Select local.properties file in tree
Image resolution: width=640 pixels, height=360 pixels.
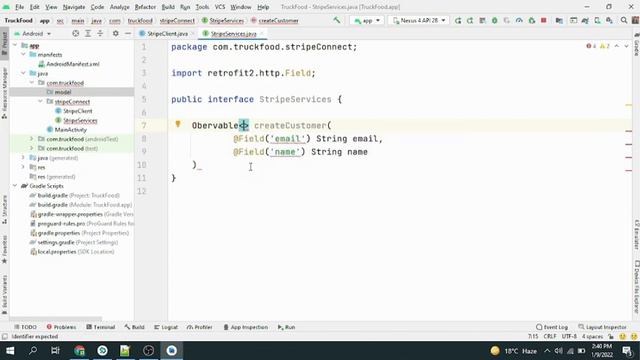click(x=76, y=252)
